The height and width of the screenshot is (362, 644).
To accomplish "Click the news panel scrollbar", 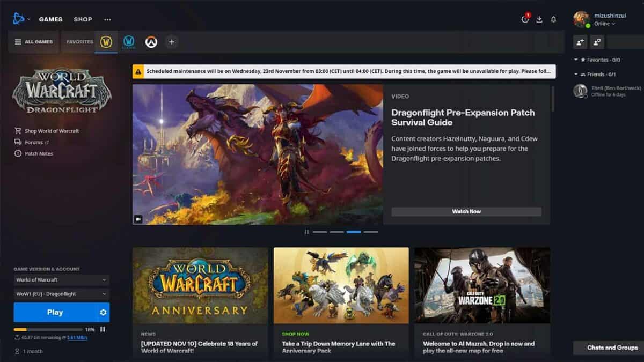I will point(553,99).
